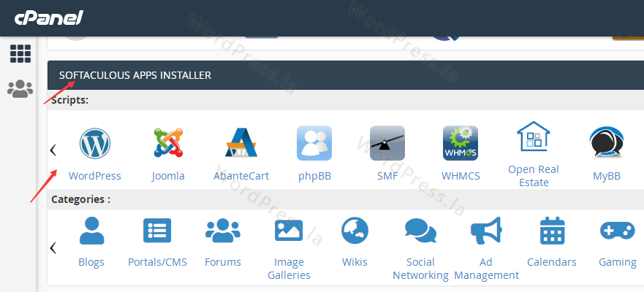This screenshot has width=644, height=292.
Task: Open the grid apps icon in sidebar
Action: click(20, 53)
